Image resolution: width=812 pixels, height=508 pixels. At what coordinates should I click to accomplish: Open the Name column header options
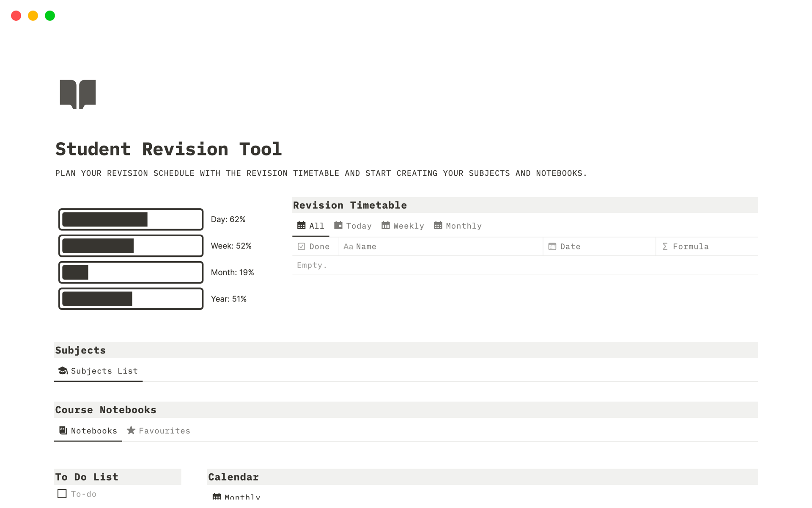(x=366, y=246)
